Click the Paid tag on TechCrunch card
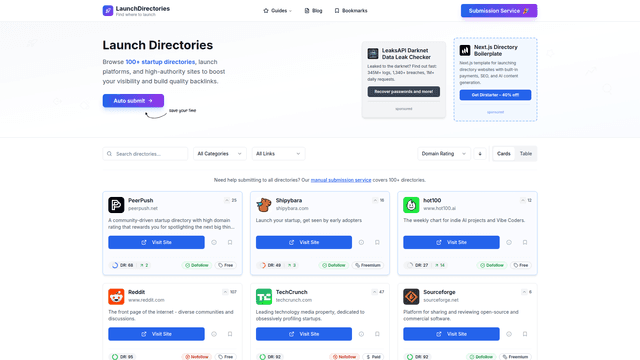 373,357
